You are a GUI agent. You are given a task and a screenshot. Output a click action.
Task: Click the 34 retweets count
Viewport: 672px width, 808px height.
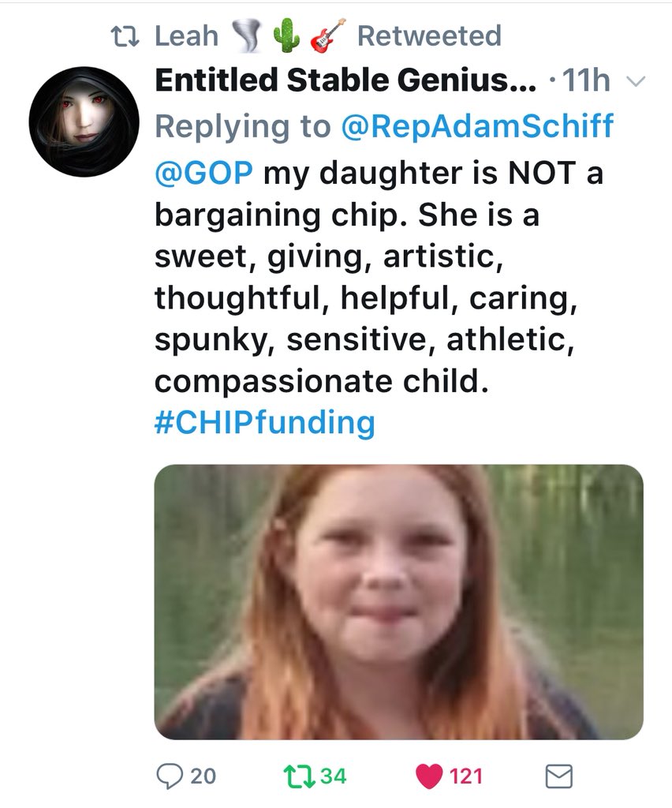[333, 776]
